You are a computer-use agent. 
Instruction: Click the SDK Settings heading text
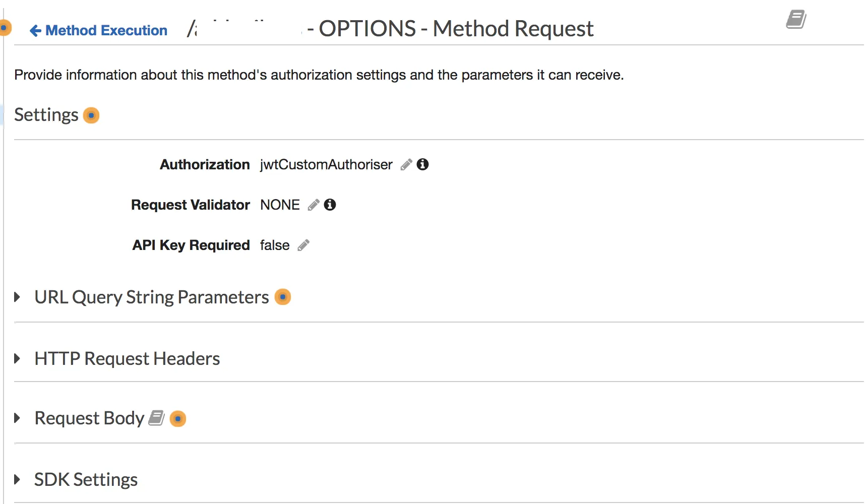click(86, 479)
